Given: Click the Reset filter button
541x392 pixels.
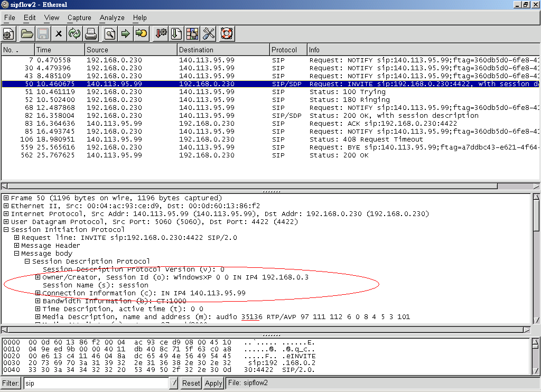Looking at the screenshot, I should (191, 383).
